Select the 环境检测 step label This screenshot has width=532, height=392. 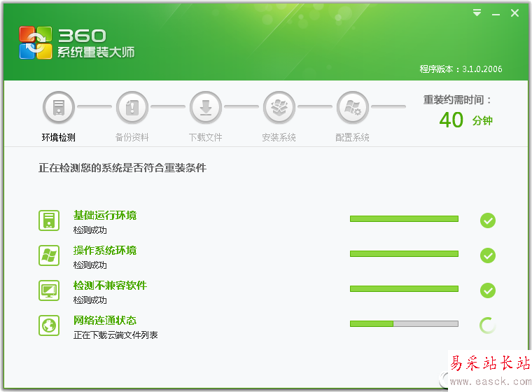[x=59, y=137]
